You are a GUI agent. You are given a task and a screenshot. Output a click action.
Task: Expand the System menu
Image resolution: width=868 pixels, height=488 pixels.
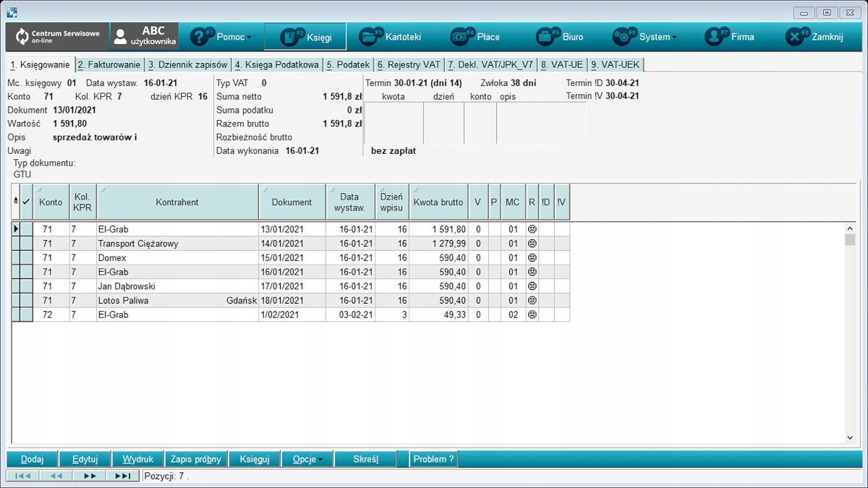point(644,37)
